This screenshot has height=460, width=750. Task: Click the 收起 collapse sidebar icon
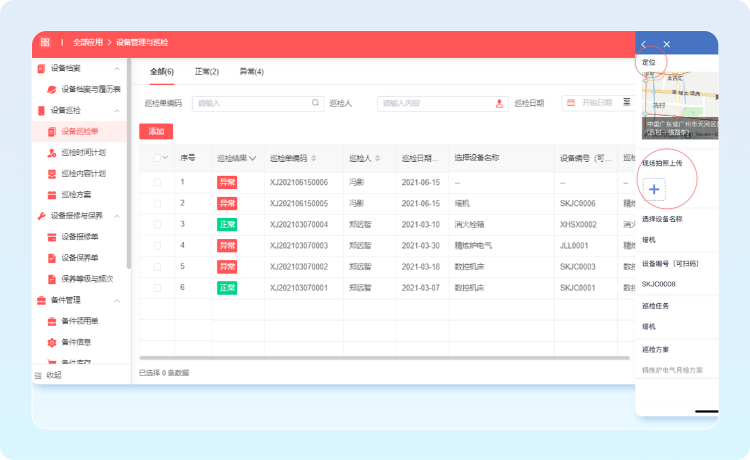pyautogui.click(x=39, y=375)
